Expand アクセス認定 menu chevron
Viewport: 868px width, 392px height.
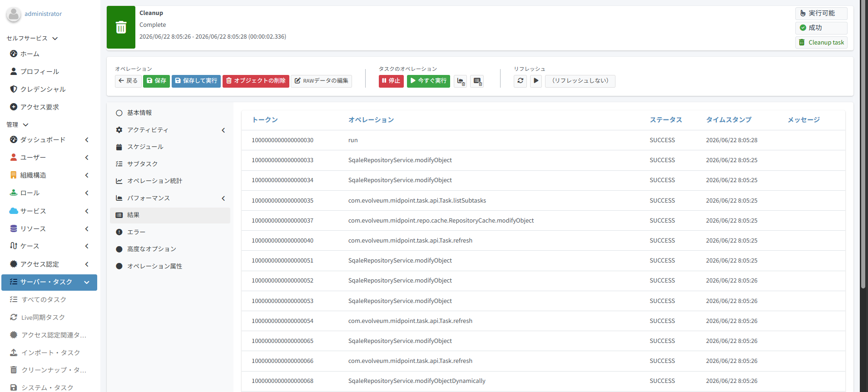(86, 264)
